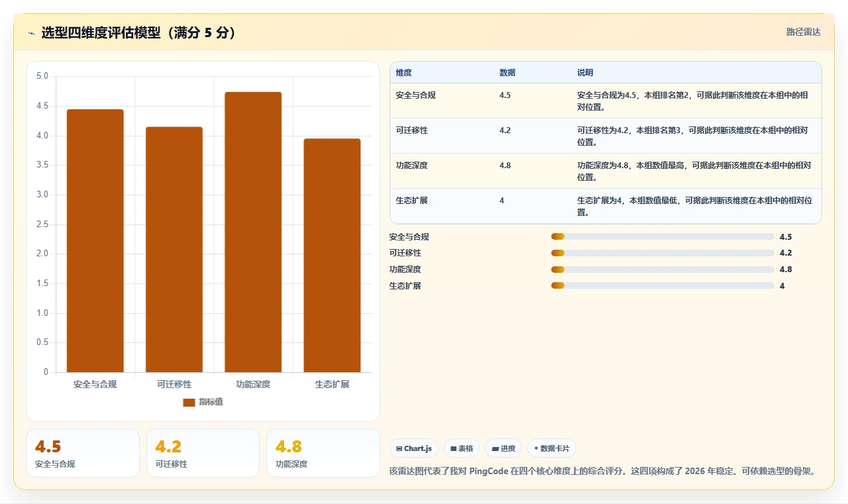Click the 4.8 功能深度 data card
Viewport: 848px width, 504px height.
(323, 453)
